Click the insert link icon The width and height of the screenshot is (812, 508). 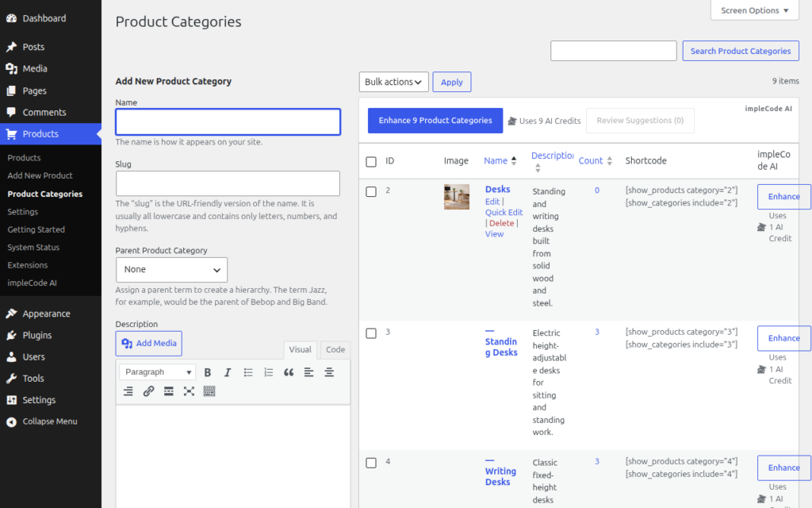[148, 391]
